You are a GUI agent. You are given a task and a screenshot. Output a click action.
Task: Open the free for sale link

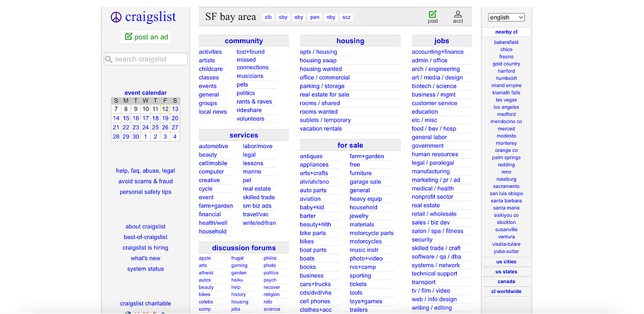[x=355, y=165]
